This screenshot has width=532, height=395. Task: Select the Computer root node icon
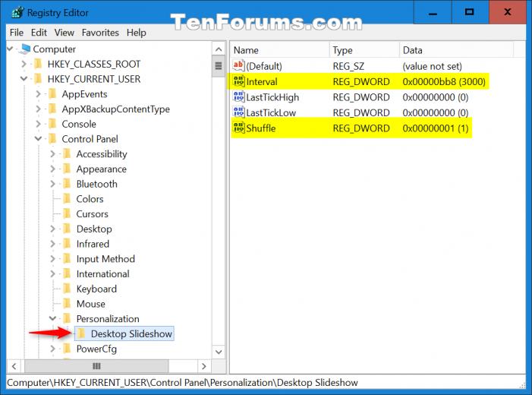coord(25,49)
